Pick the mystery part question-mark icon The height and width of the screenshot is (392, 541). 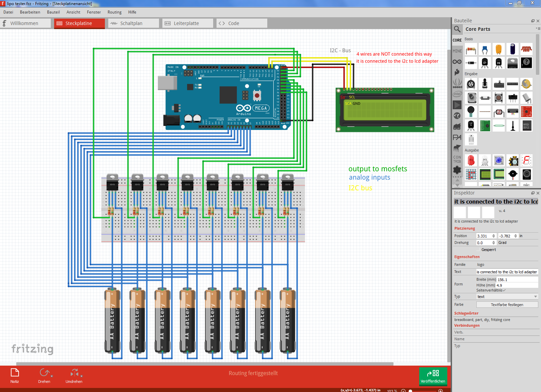coord(526,63)
